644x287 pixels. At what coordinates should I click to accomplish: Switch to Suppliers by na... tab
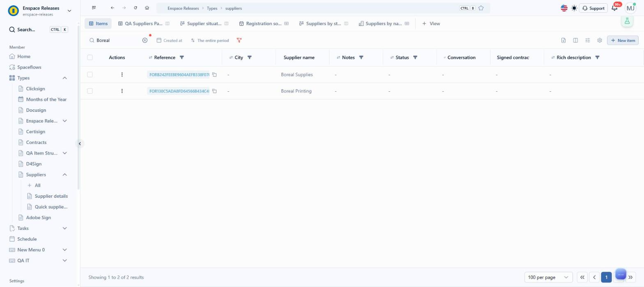click(x=384, y=23)
